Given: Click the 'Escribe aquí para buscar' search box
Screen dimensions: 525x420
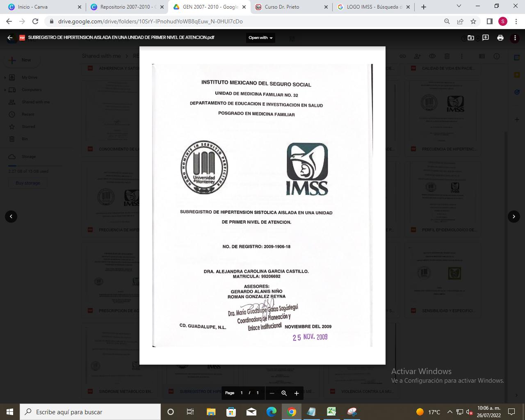Looking at the screenshot, I should (x=90, y=412).
